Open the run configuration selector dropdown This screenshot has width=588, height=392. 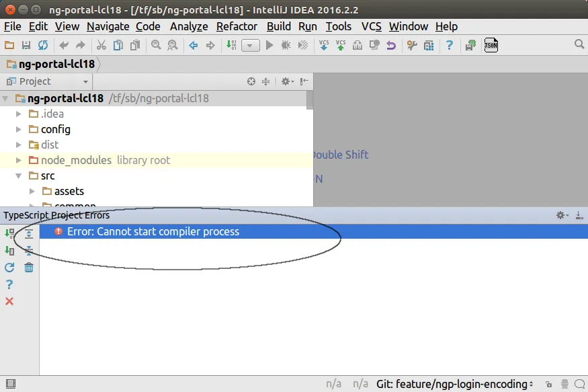point(250,46)
